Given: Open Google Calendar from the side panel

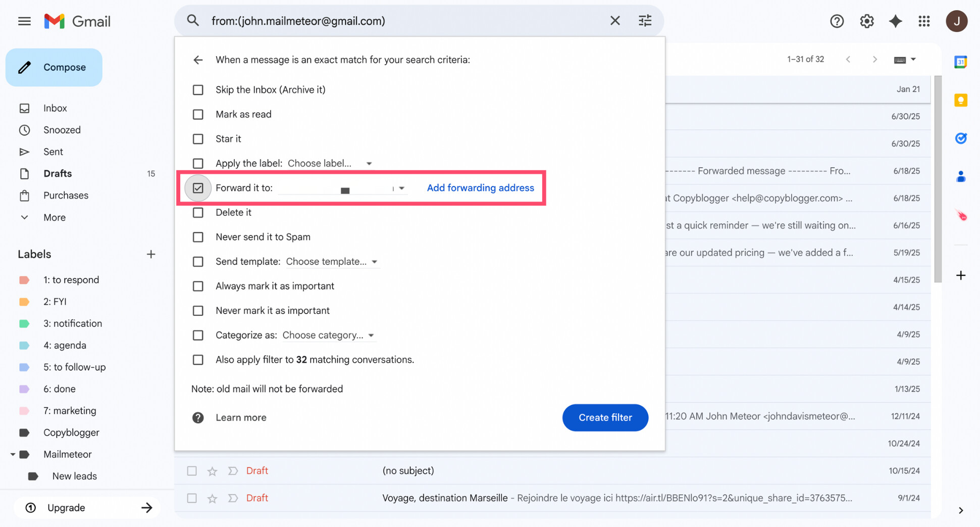Looking at the screenshot, I should click(x=961, y=61).
